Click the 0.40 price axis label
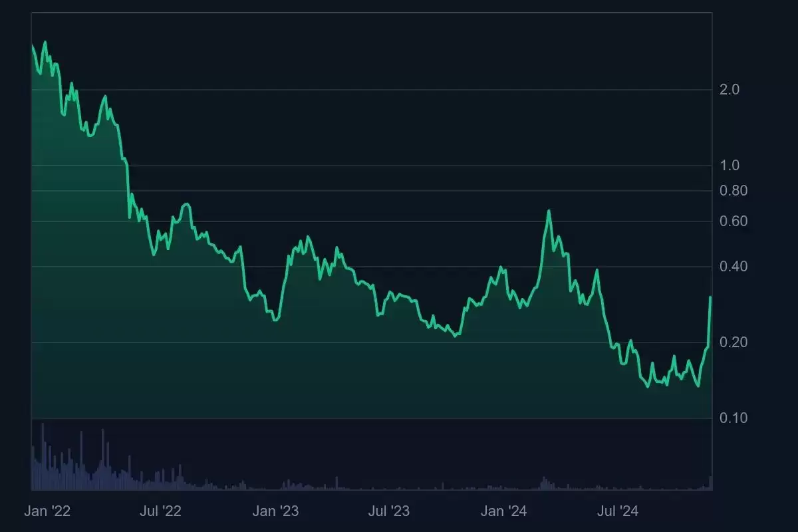The image size is (798, 532). click(733, 267)
